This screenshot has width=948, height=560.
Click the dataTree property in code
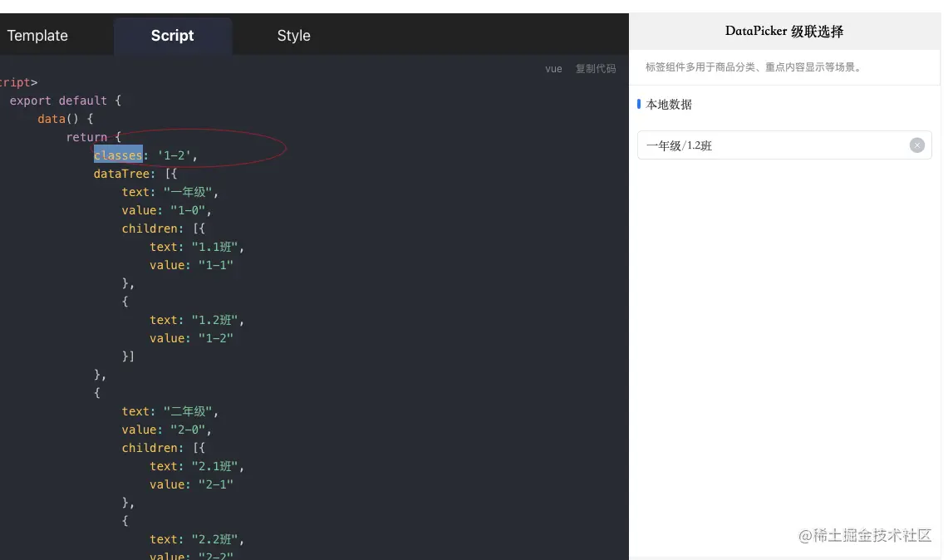tap(121, 174)
